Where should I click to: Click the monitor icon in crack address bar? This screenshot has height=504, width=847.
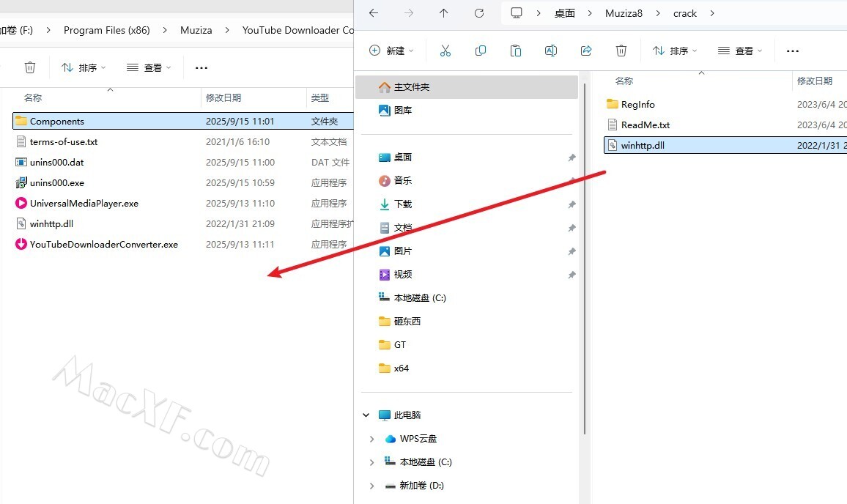517,13
